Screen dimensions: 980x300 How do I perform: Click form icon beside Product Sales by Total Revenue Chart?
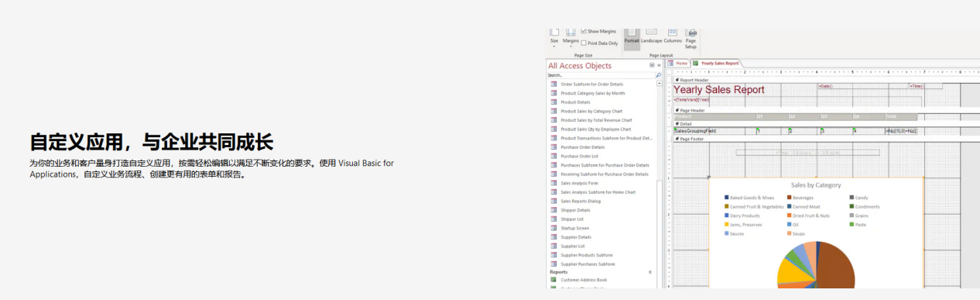(x=553, y=120)
